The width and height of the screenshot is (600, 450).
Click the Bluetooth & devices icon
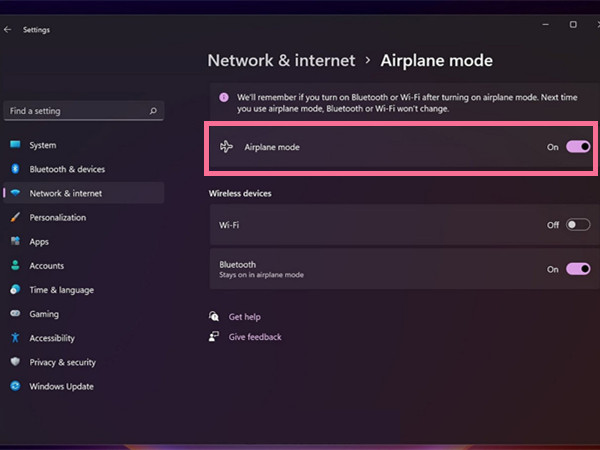pyautogui.click(x=15, y=169)
